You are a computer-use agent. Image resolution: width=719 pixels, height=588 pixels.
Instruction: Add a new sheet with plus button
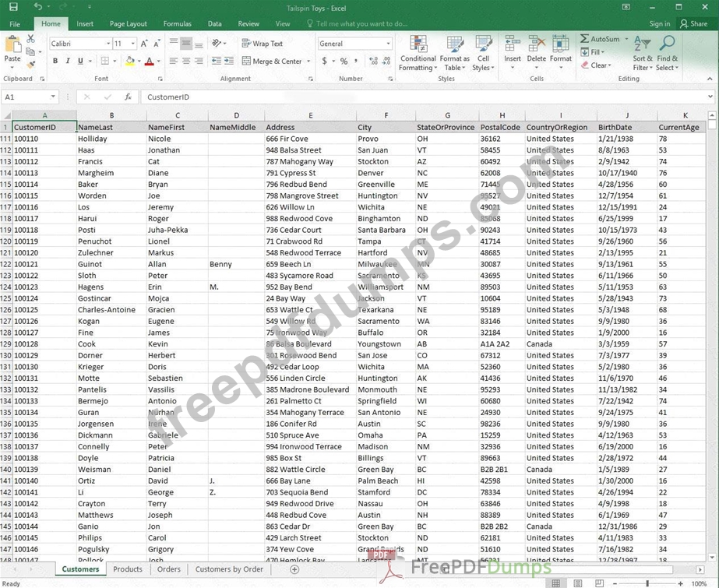(294, 569)
